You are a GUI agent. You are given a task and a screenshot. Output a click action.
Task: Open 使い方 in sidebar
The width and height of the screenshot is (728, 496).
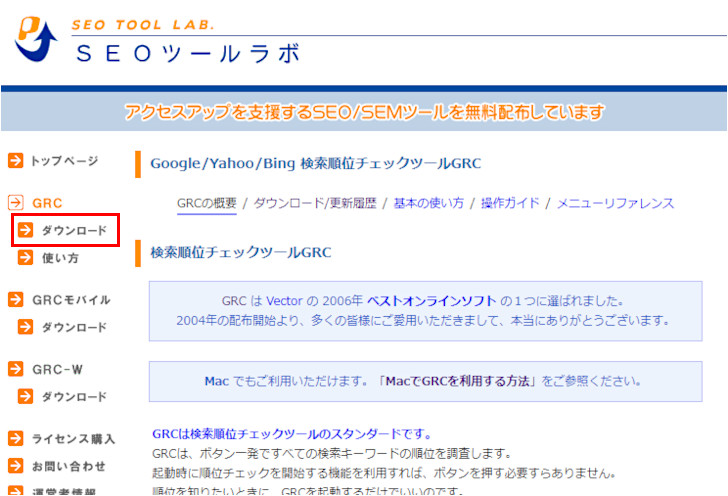60,258
